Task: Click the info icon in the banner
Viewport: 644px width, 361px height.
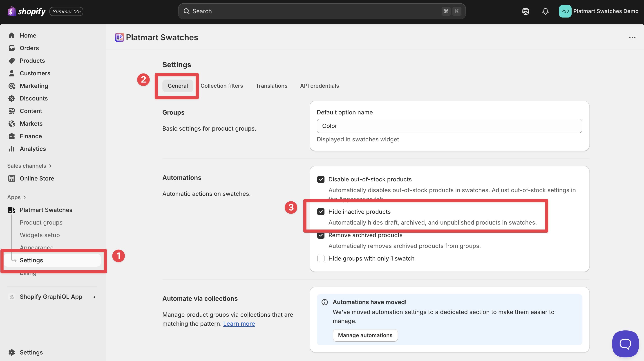Action: click(324, 302)
